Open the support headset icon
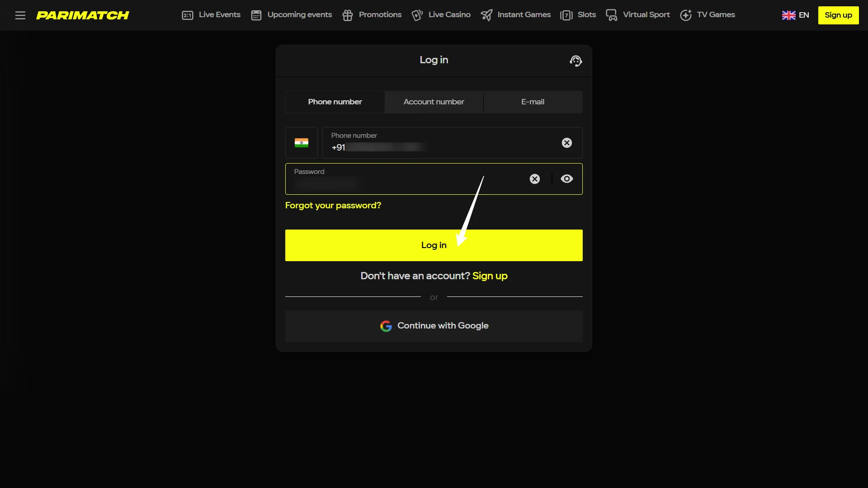The image size is (868, 488). point(576,61)
